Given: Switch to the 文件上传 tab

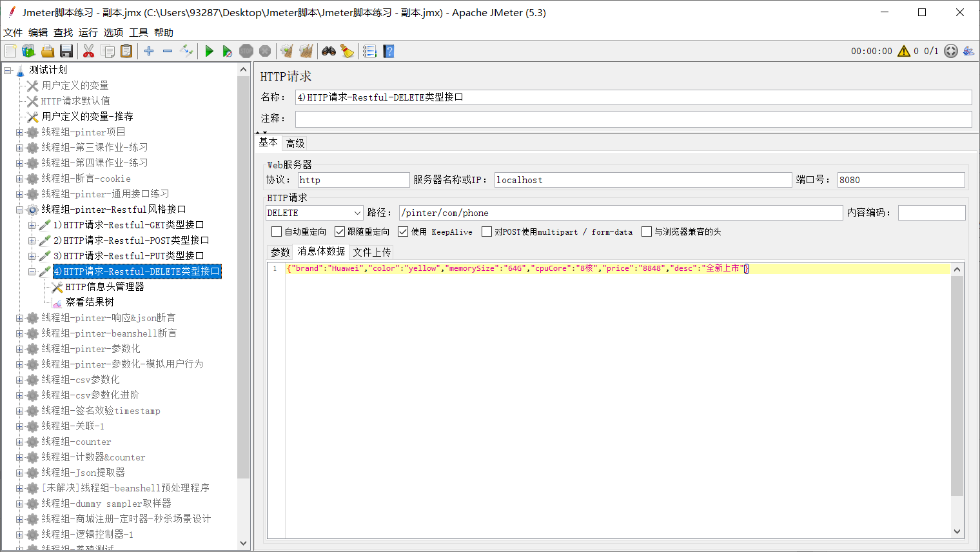Looking at the screenshot, I should (372, 252).
